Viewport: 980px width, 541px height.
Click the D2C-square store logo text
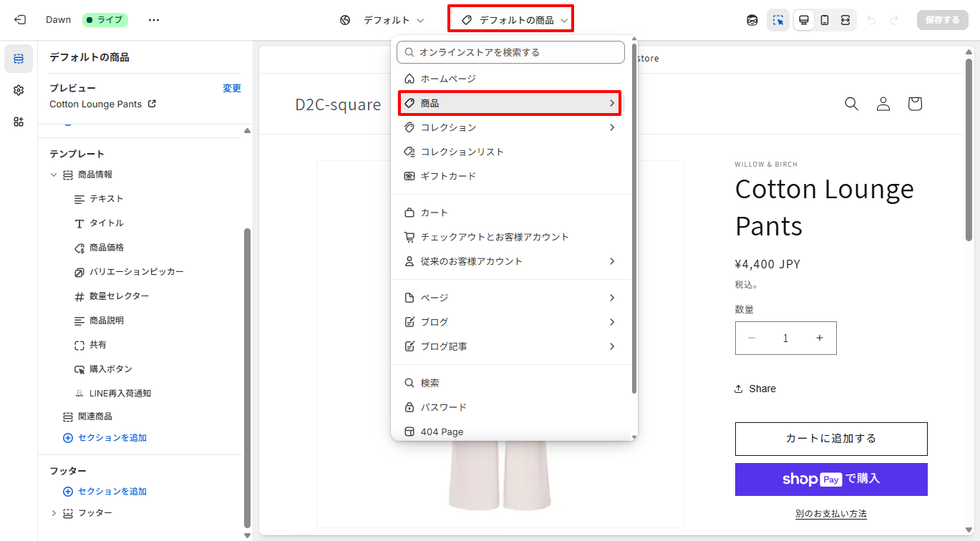[338, 104]
